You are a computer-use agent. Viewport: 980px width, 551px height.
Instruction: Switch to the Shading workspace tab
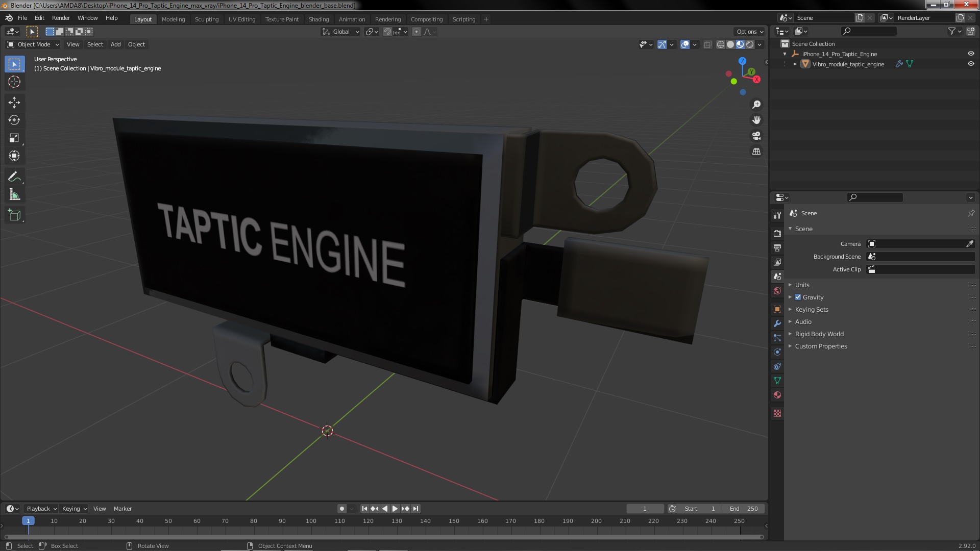pyautogui.click(x=318, y=19)
